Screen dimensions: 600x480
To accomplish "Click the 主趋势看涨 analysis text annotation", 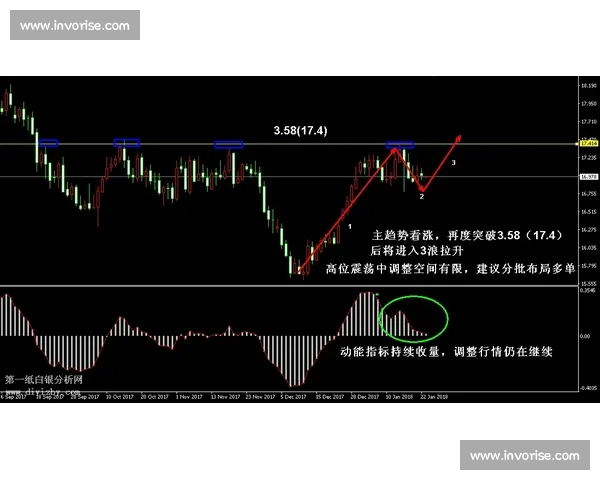I will (x=465, y=236).
